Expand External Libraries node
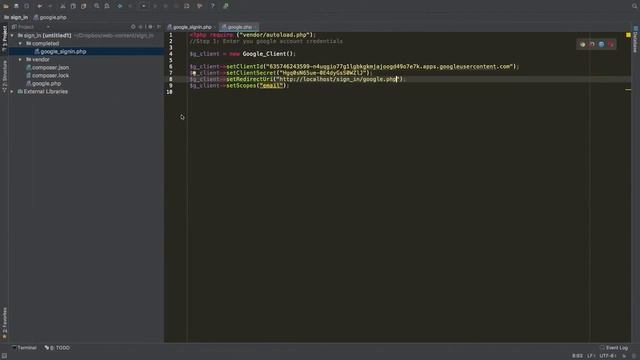Image resolution: width=640 pixels, height=360 pixels. 12,91
